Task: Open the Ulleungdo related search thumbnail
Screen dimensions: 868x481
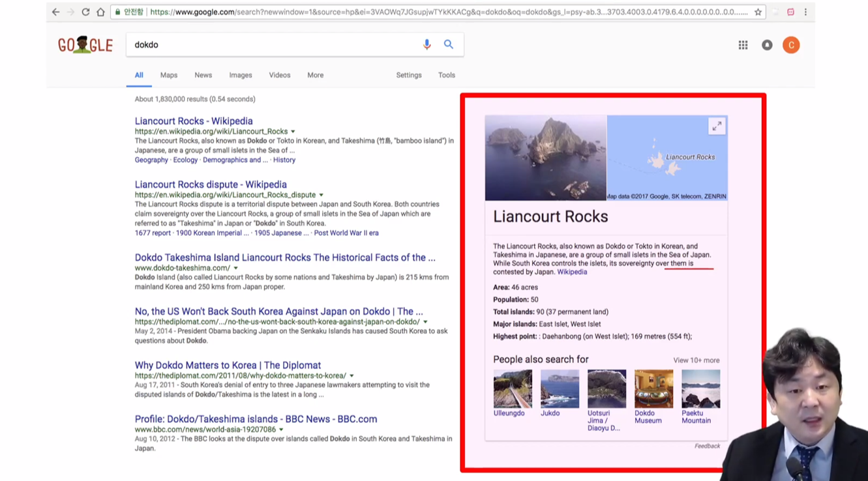Action: [513, 388]
